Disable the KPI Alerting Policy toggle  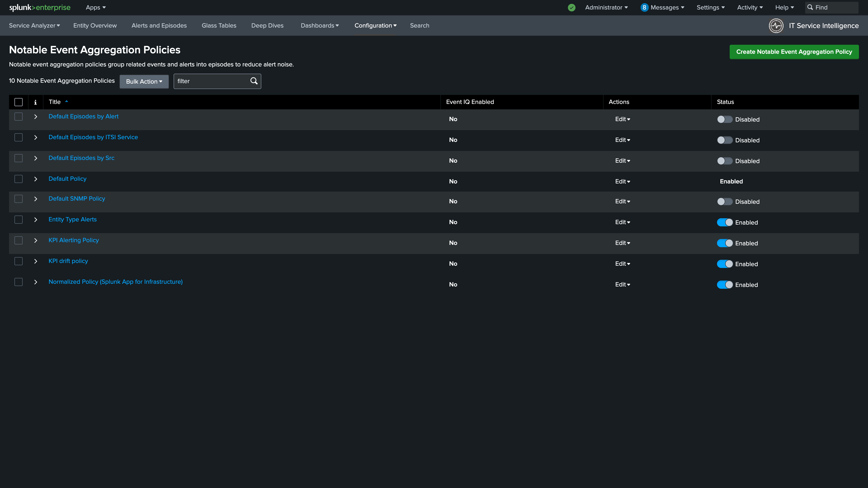click(724, 243)
